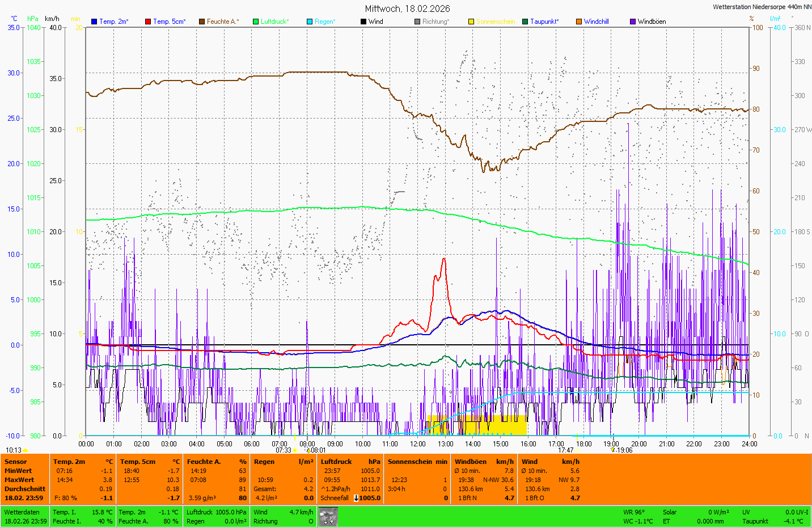812x528 pixels.
Task: Click the Luftdruck hPa table header
Action: coord(350,462)
